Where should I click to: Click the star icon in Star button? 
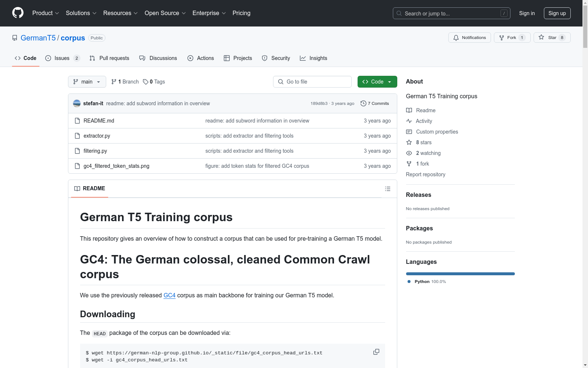pyautogui.click(x=541, y=37)
